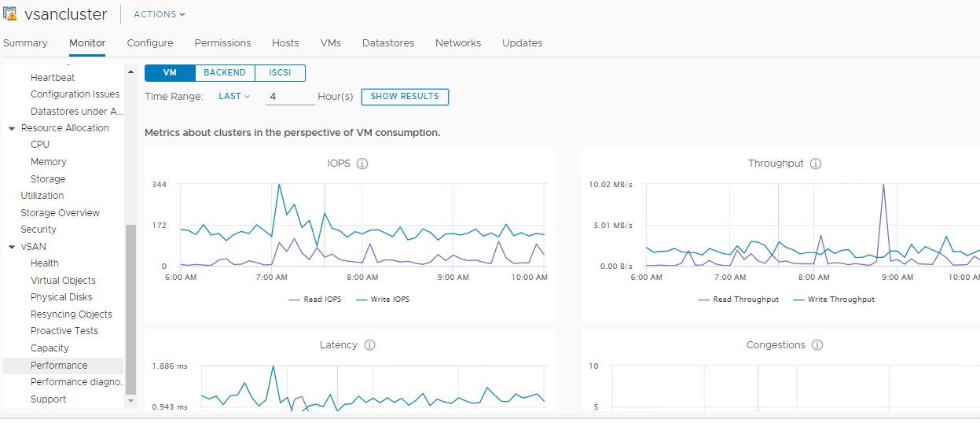Open the Datastores tab
Image resolution: width=980 pixels, height=423 pixels.
388,43
